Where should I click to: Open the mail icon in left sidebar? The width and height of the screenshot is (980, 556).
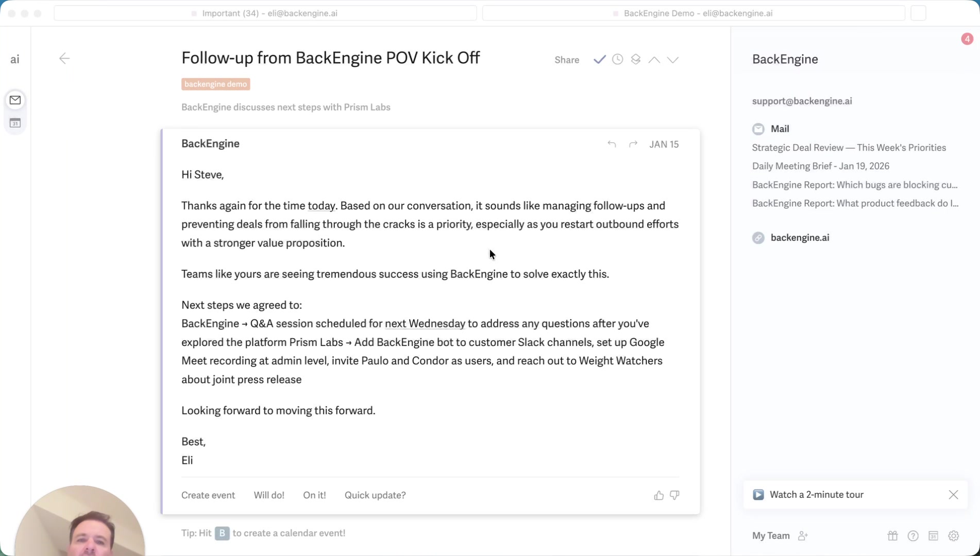tap(15, 100)
